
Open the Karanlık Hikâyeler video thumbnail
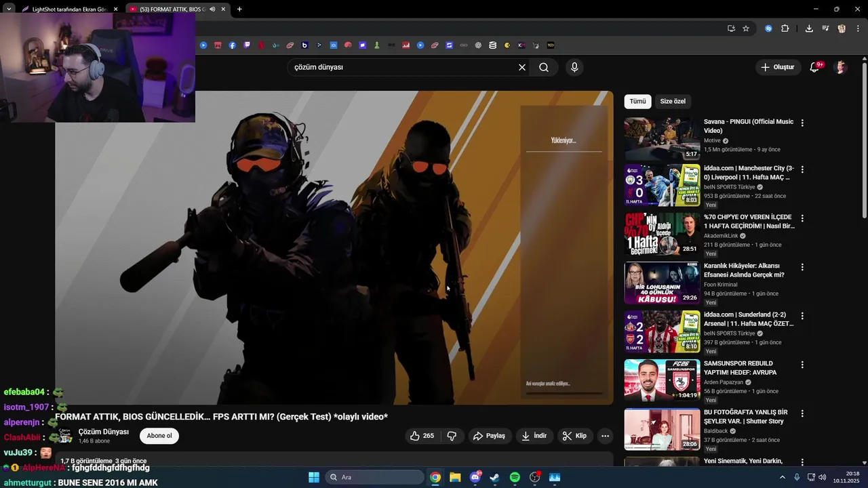(x=662, y=283)
